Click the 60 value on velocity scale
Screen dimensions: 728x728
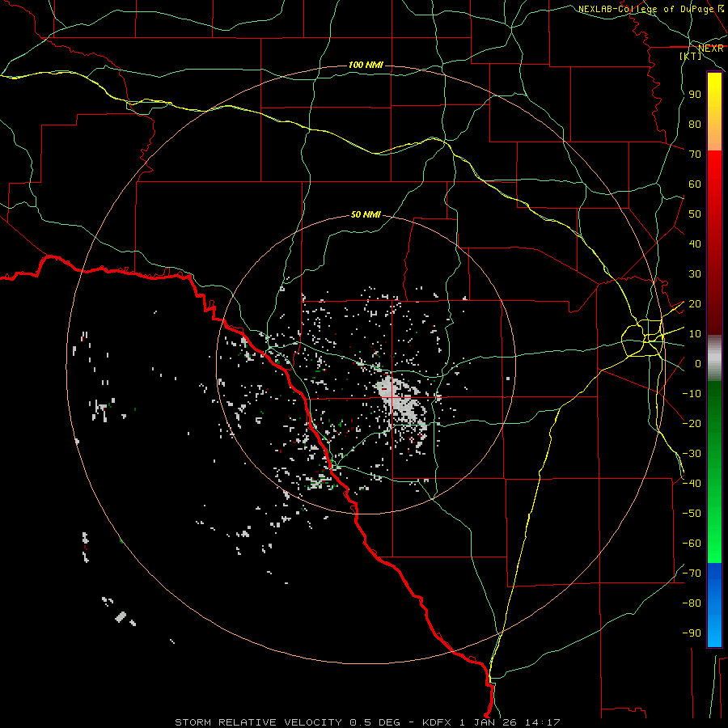[695, 184]
